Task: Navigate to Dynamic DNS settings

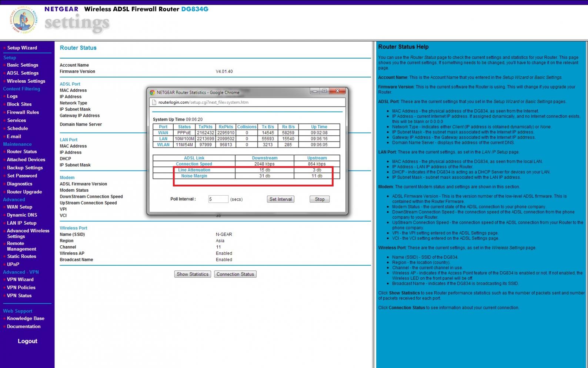Action: pos(22,215)
